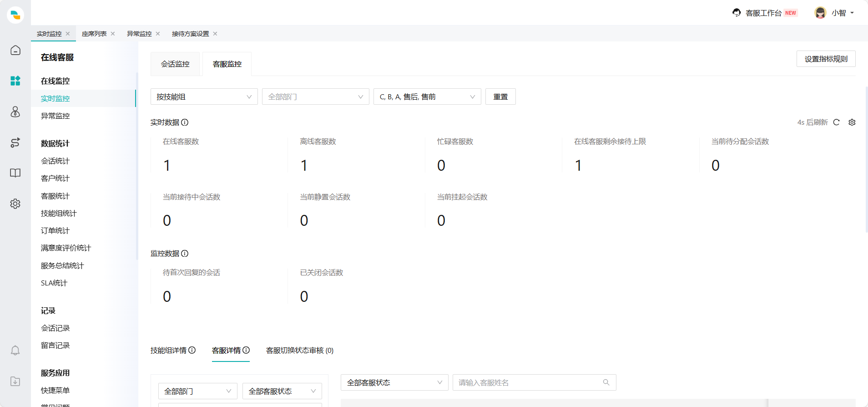Open 客服切换状态审核 (0) tab

(x=300, y=350)
